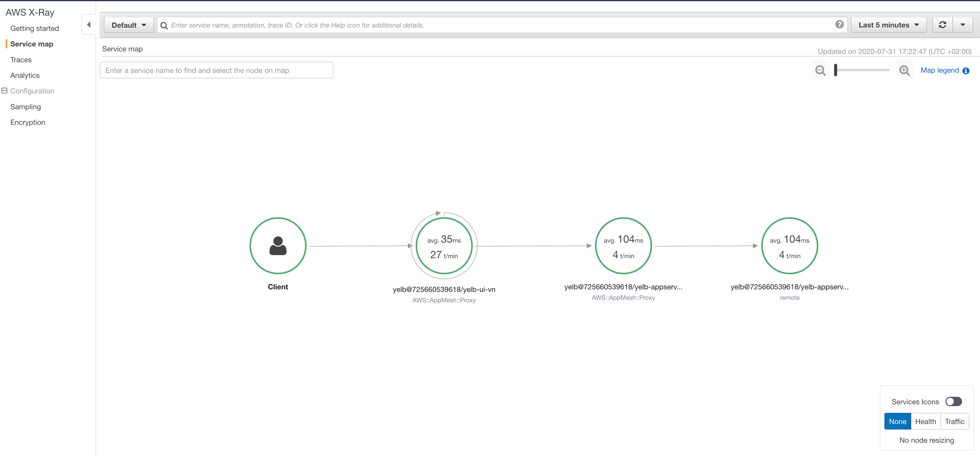Screen dimensions: 980x464
Task: Click the Map legend info icon
Action: click(967, 70)
